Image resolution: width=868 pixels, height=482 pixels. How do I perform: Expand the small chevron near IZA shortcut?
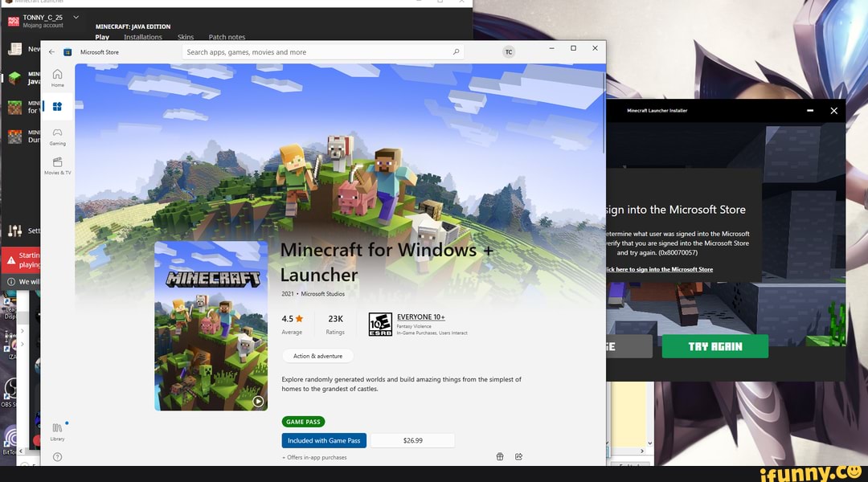(x=22, y=343)
